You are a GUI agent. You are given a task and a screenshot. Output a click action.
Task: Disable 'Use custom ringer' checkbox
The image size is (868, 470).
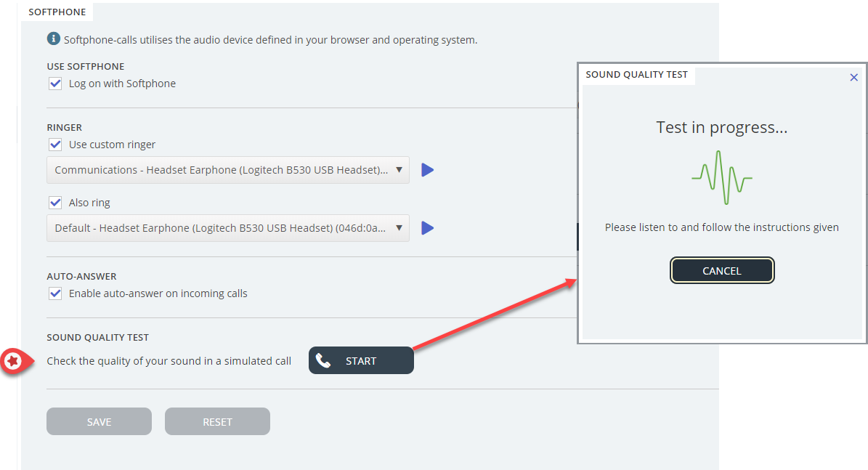click(x=55, y=145)
